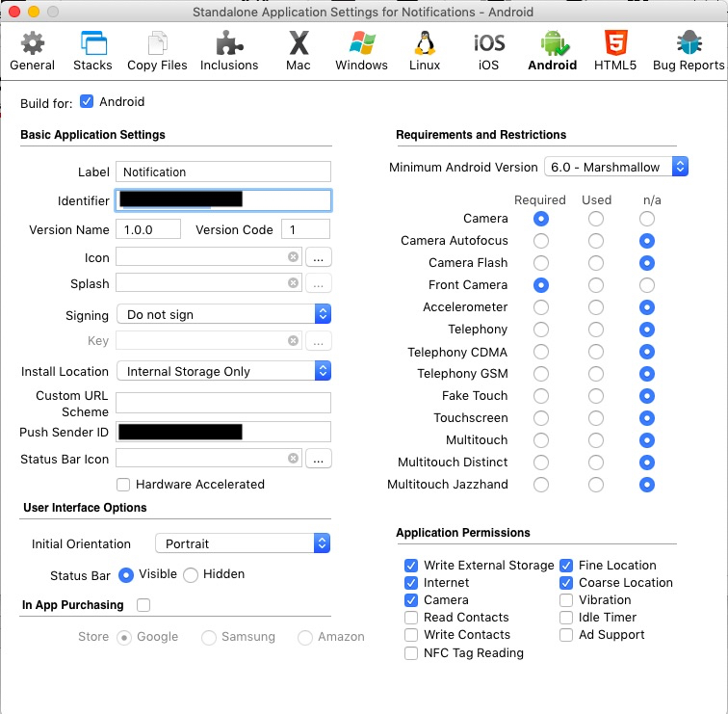The height and width of the screenshot is (714, 728).
Task: Enable the Hardware Accelerated checkbox
Action: (123, 485)
